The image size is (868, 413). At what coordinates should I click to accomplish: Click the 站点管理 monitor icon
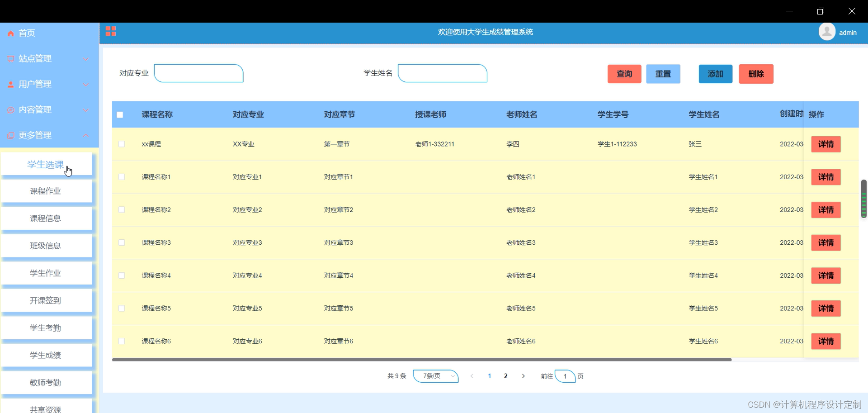(x=10, y=58)
